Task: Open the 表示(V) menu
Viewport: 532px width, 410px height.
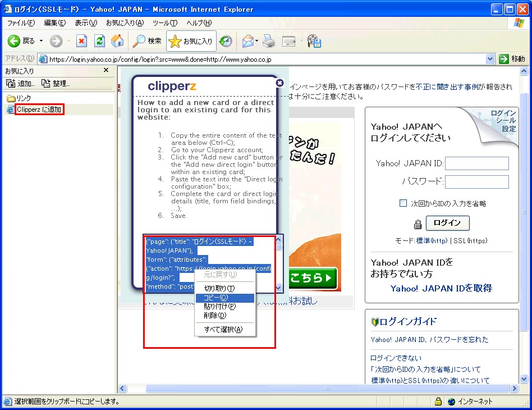Action: click(x=86, y=23)
